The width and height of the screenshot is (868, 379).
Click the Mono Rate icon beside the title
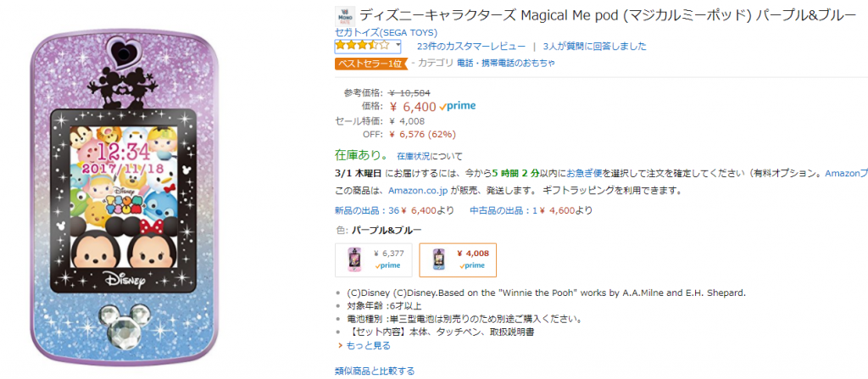pyautogui.click(x=345, y=15)
